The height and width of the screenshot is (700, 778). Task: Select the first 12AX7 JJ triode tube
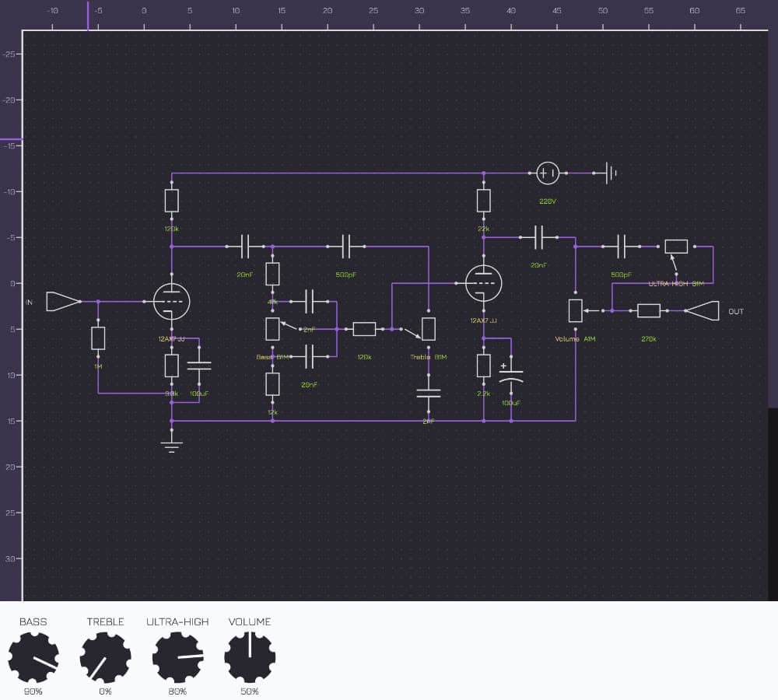(172, 302)
